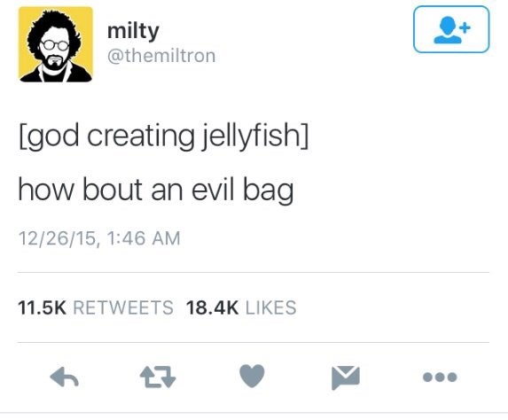Open the milty display name profile link

(133, 31)
